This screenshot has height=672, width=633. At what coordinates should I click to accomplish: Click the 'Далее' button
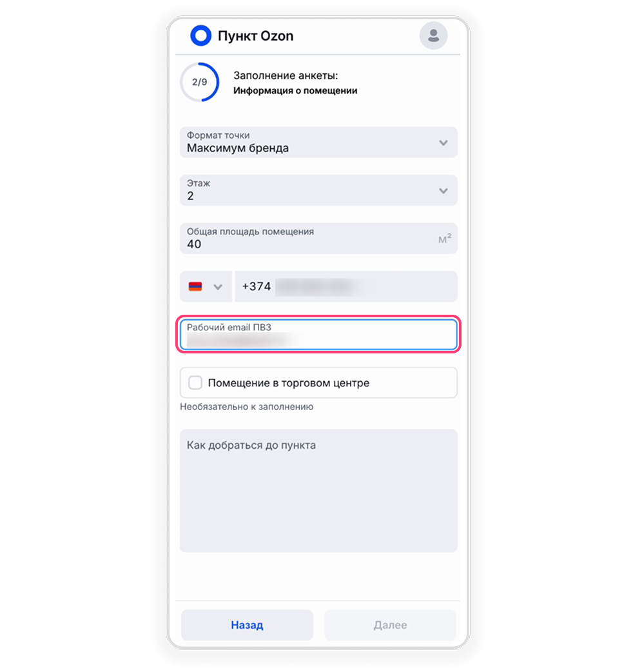click(390, 625)
